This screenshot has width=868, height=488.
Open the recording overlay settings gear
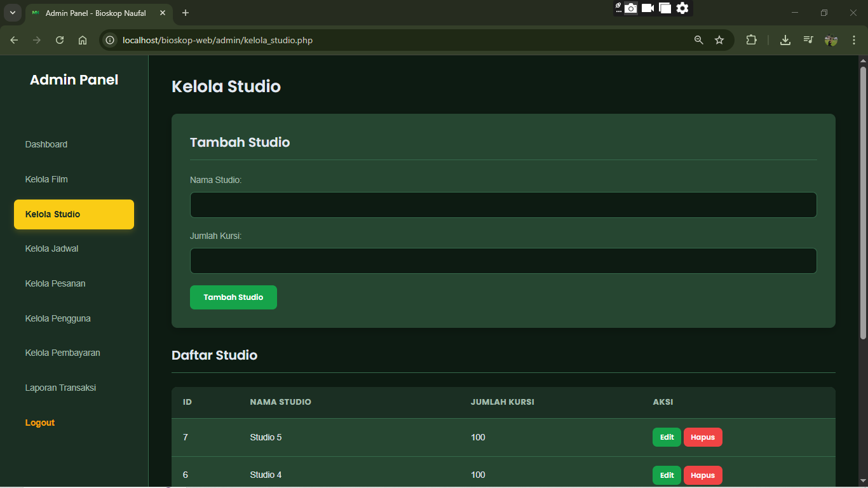point(682,8)
